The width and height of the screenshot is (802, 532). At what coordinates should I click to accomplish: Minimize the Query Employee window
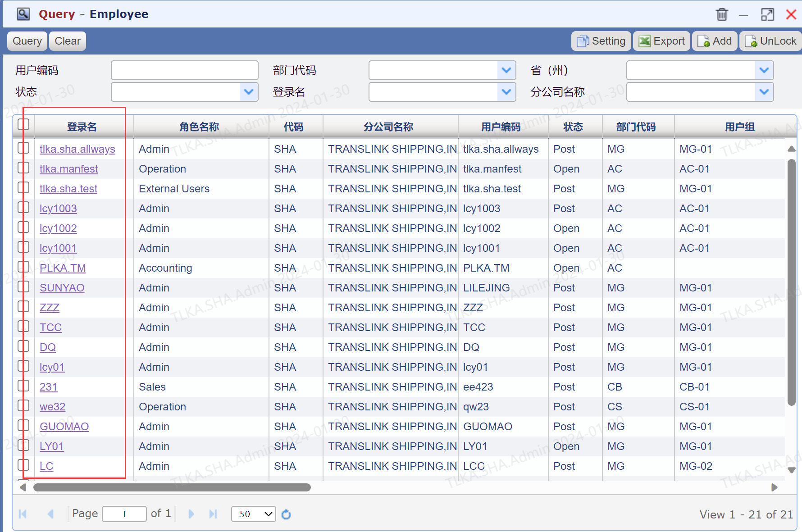point(743,16)
